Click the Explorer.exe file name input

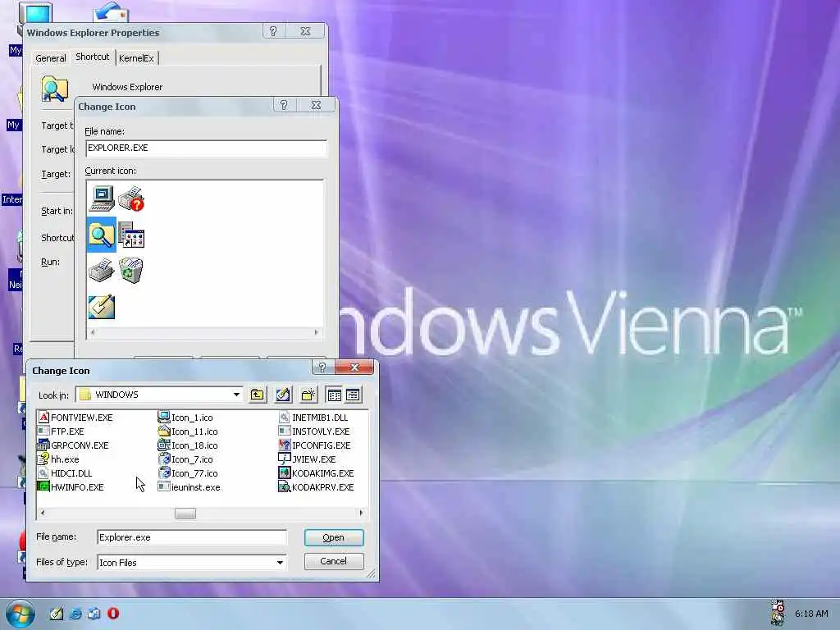tap(192, 537)
